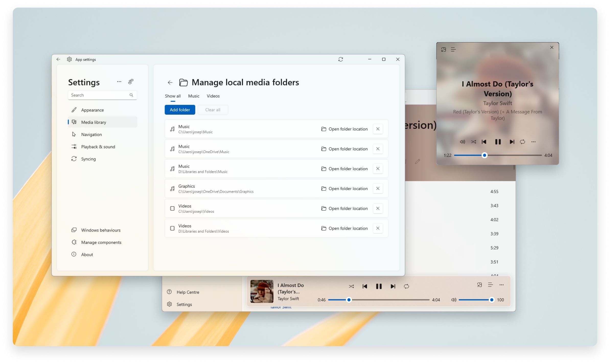This screenshot has width=610, height=364.
Task: Open Playback & sound settings
Action: coord(98,146)
